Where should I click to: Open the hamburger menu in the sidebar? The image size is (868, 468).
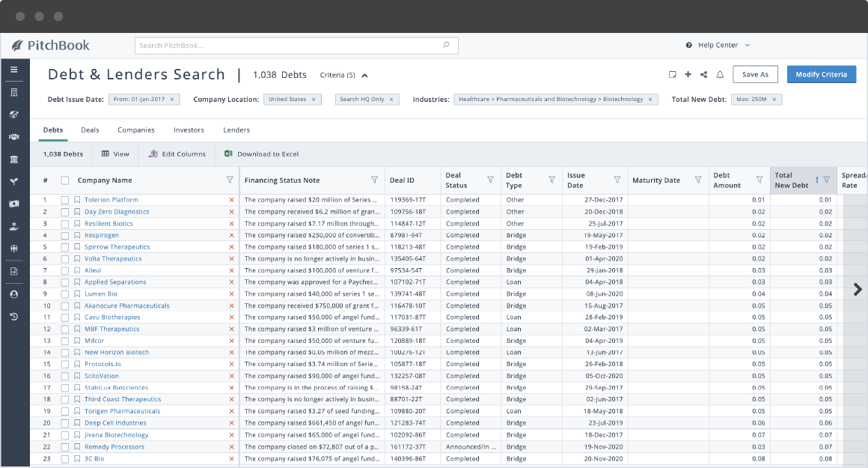(13, 70)
